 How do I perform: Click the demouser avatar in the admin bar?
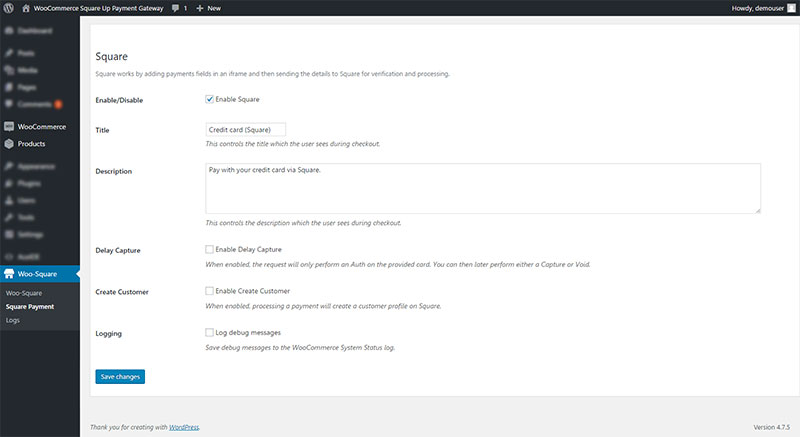pyautogui.click(x=791, y=8)
